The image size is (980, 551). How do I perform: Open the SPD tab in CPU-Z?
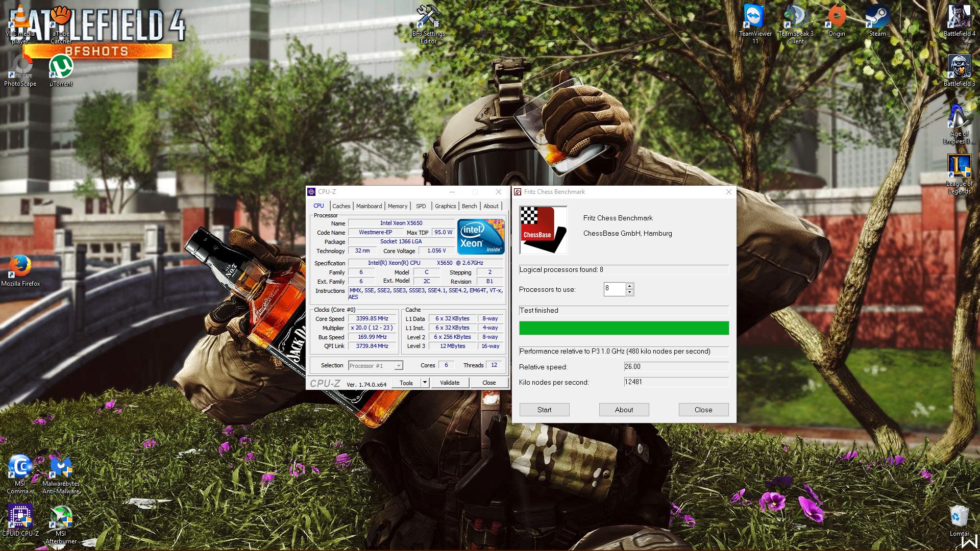point(421,206)
